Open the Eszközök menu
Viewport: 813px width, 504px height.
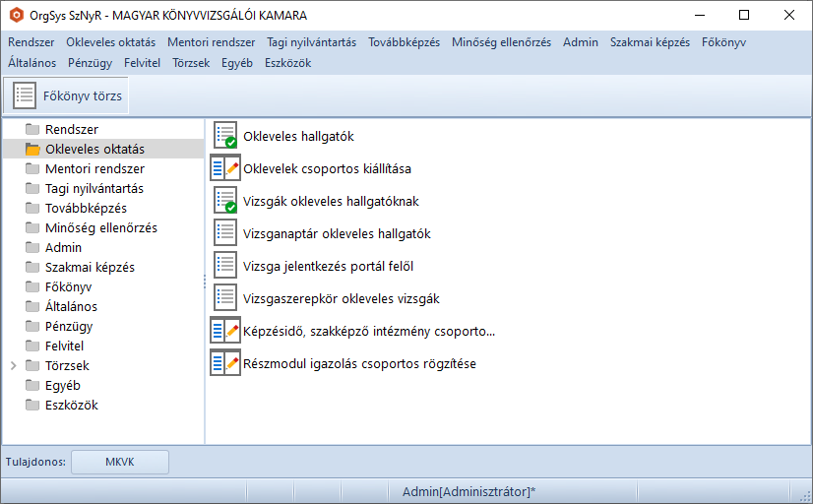(x=287, y=62)
